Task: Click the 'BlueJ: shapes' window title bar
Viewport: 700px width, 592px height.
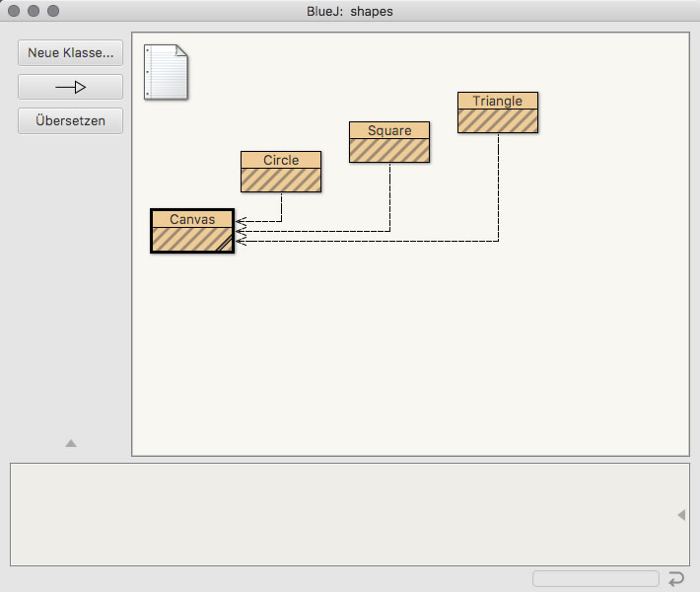Action: click(x=350, y=12)
